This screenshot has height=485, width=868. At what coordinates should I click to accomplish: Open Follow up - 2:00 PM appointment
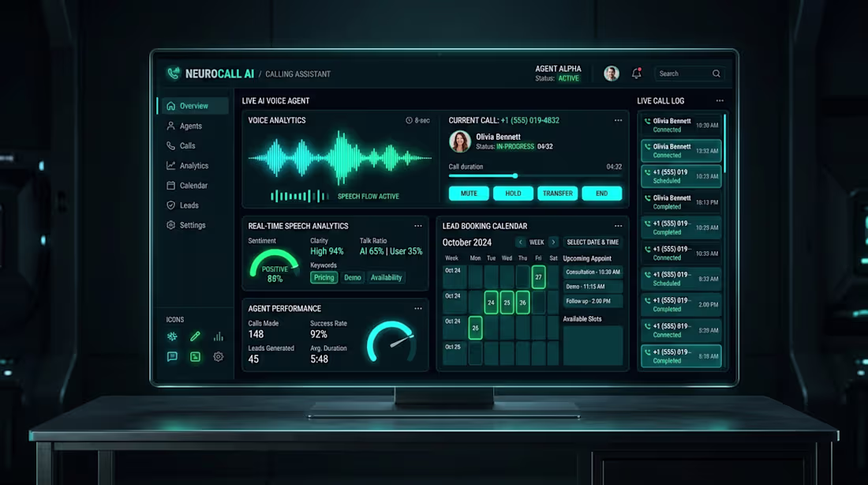(593, 301)
